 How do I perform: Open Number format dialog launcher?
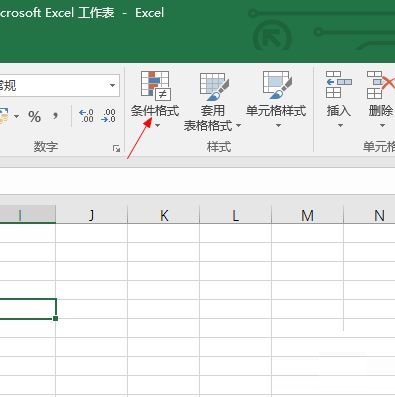[x=116, y=148]
